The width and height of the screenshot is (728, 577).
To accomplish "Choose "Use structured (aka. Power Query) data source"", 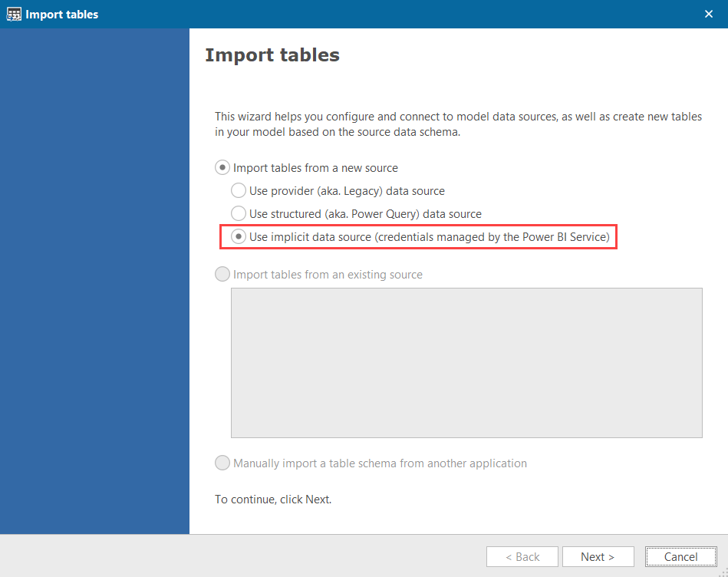I will pyautogui.click(x=239, y=213).
